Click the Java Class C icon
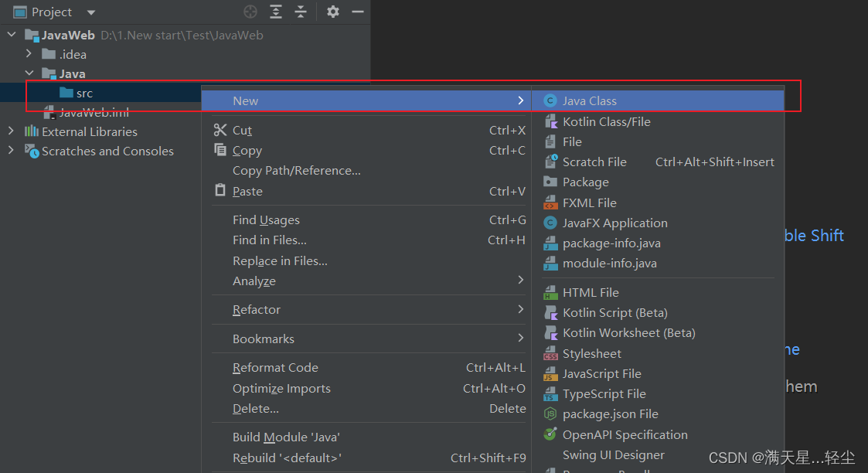This screenshot has width=868, height=473. point(550,100)
